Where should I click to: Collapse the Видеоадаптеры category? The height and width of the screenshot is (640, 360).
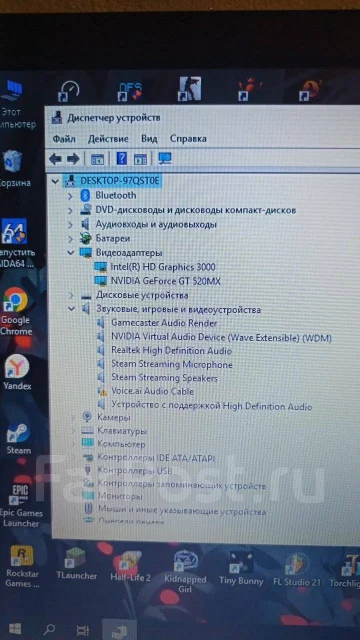point(71,253)
